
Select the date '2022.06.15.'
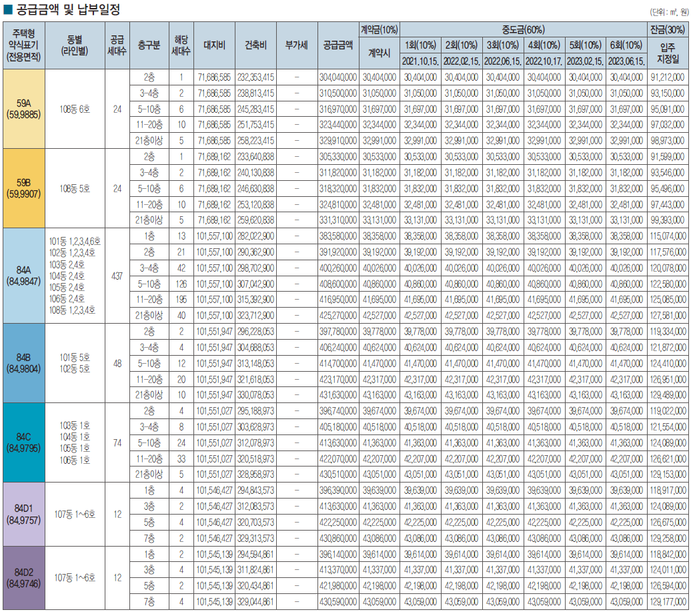click(502, 61)
